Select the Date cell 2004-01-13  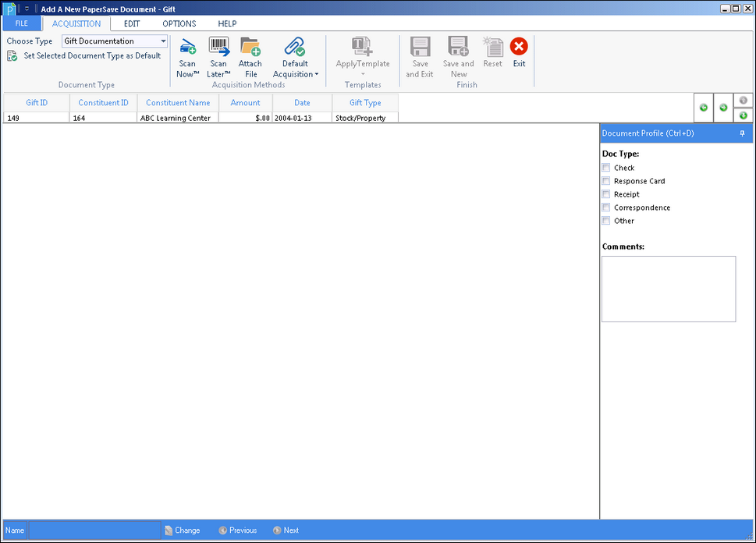point(302,118)
